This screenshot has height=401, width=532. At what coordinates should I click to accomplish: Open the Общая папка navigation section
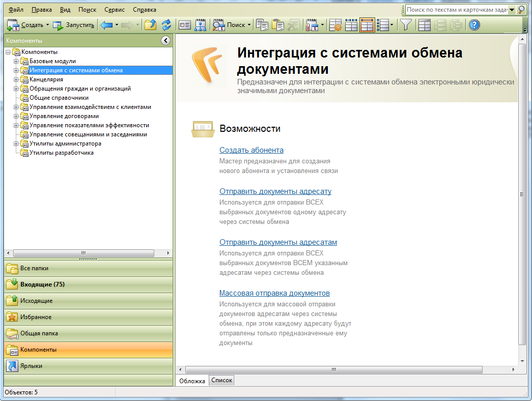[x=88, y=333]
